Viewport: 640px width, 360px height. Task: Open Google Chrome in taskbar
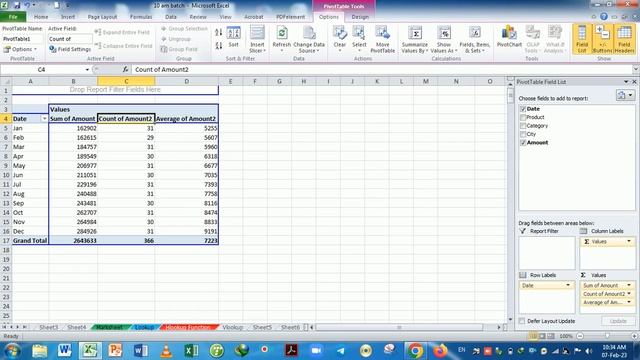[x=415, y=351]
